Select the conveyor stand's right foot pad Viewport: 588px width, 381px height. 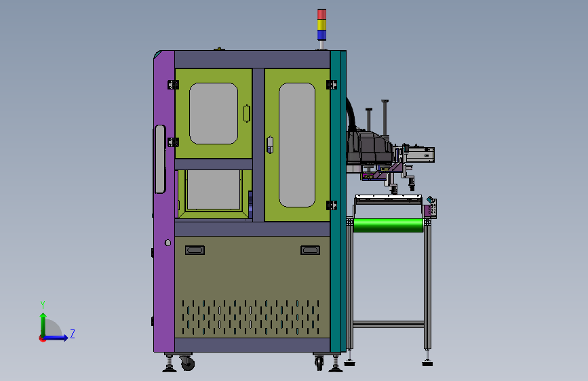pos(427,363)
